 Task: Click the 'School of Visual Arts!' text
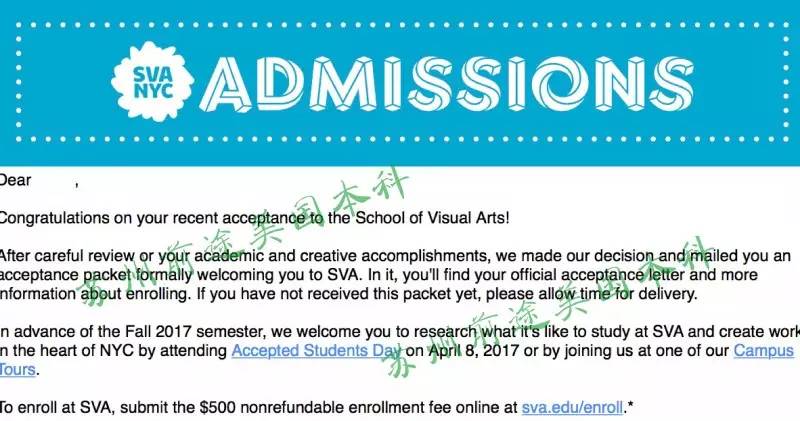point(432,218)
